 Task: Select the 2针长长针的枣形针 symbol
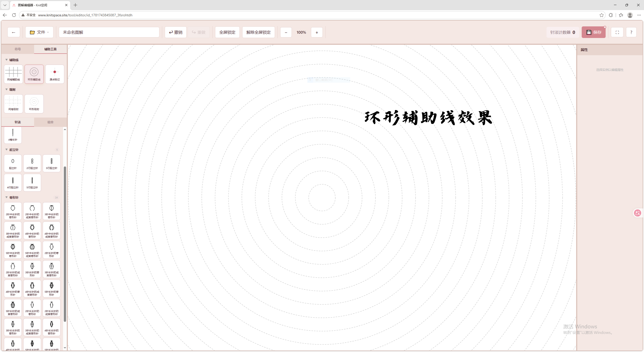32,308
